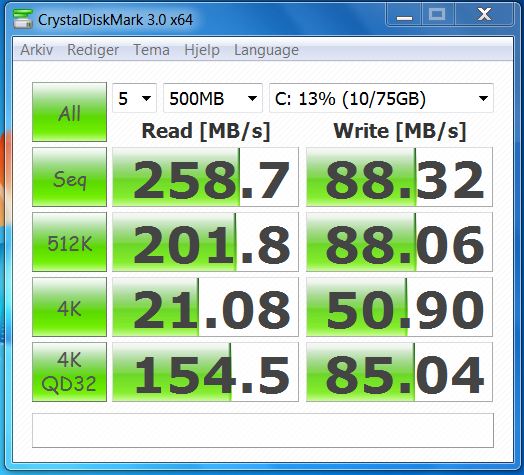Click the Write [MB/s] column header

(400, 131)
